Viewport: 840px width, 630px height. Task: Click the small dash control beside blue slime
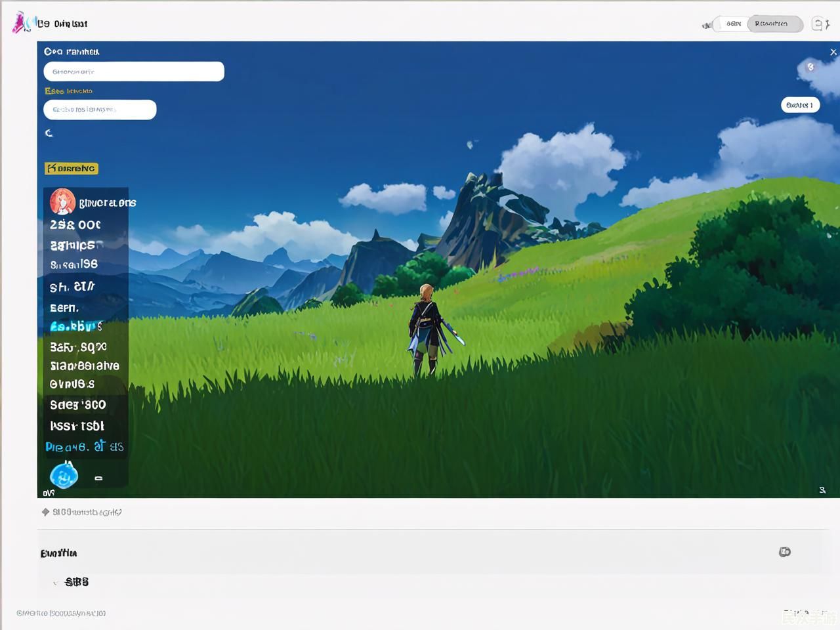[x=98, y=478]
